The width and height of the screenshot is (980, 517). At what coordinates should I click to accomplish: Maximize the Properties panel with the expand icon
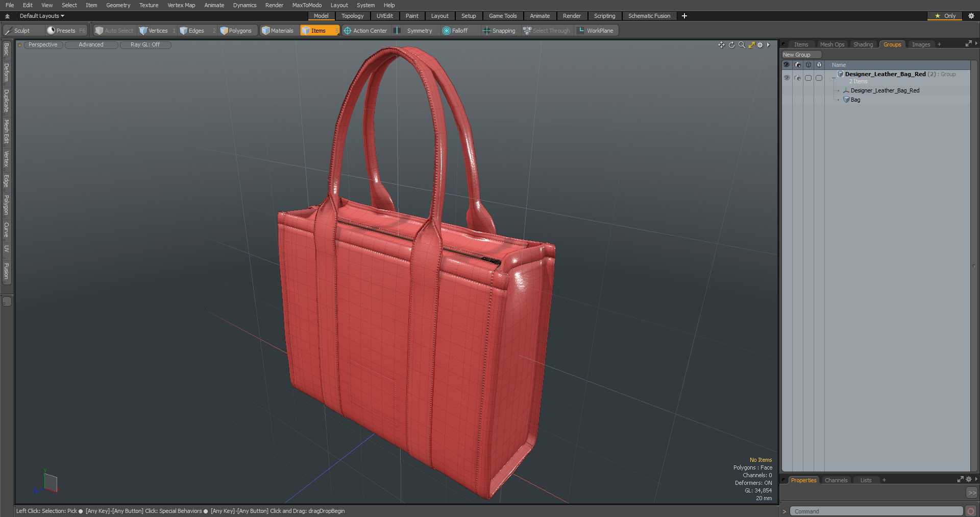coord(960,480)
